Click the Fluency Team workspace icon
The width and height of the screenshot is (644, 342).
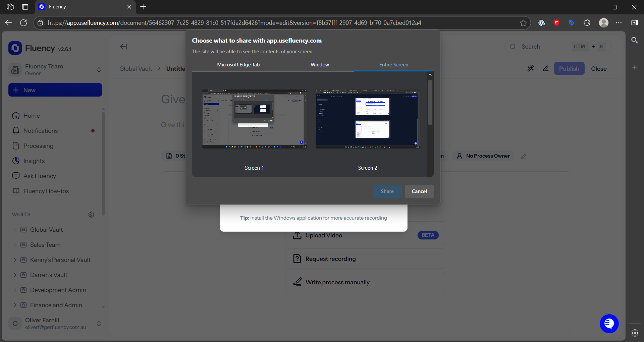(x=15, y=70)
